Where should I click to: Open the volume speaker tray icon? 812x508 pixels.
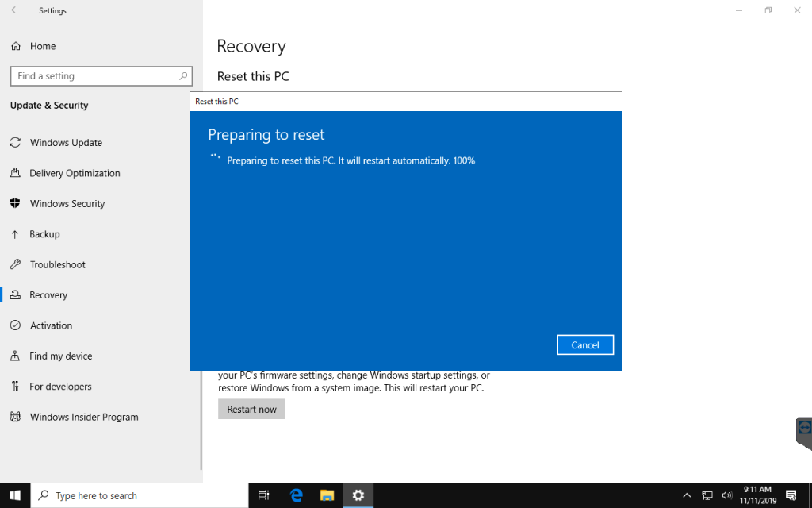(727, 495)
